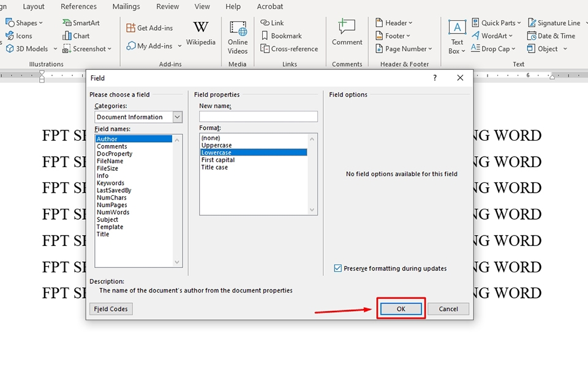
Task: Insert WordArt text
Action: click(492, 36)
